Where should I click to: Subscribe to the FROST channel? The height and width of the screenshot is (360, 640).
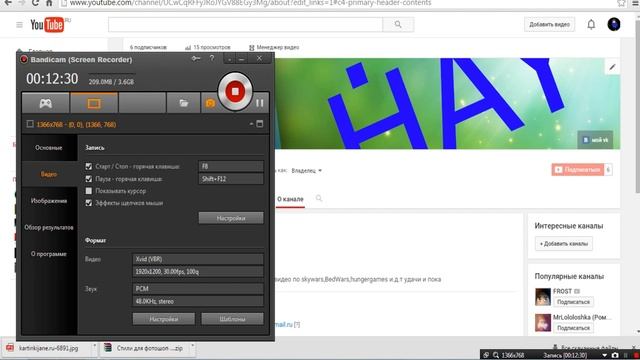pyautogui.click(x=573, y=302)
